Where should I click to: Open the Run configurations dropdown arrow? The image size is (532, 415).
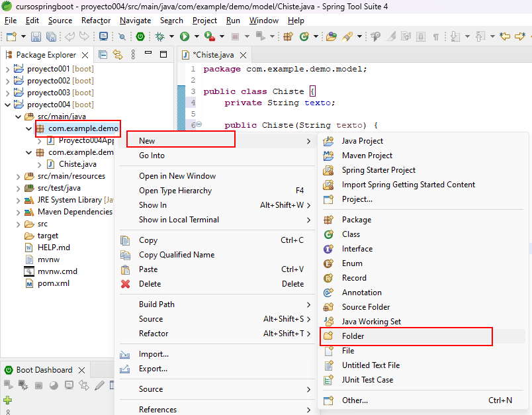[x=197, y=36]
